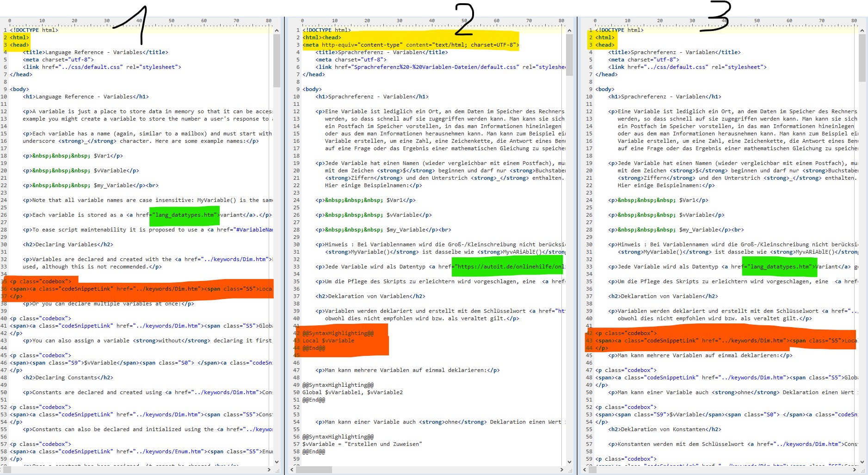Click ruler mark 50 above the right pane

[757, 21]
